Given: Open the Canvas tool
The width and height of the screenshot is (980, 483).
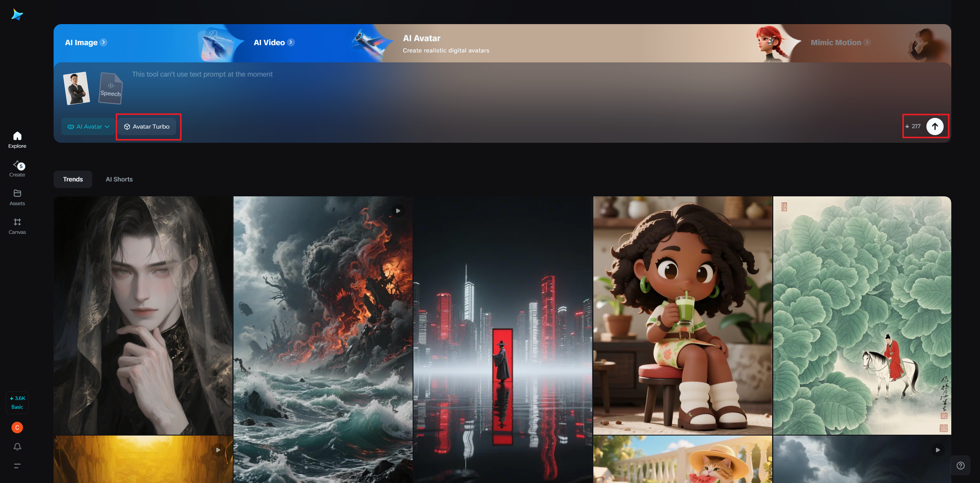Looking at the screenshot, I should (x=17, y=226).
